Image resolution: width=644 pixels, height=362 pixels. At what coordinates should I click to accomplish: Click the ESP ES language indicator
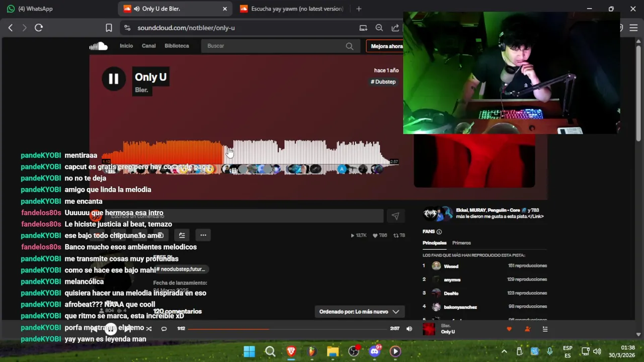point(568,351)
